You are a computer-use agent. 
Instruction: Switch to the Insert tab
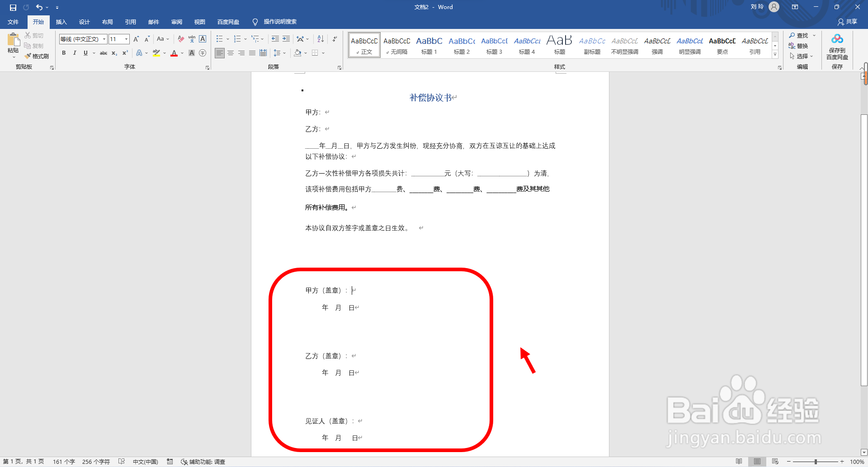click(x=61, y=22)
